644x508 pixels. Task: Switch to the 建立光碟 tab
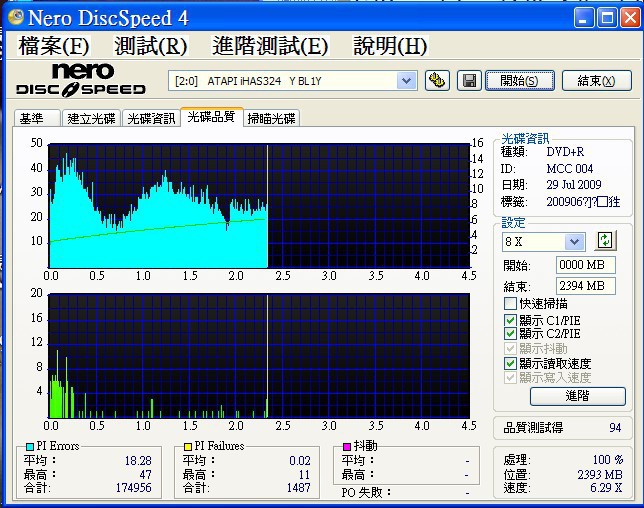(x=91, y=119)
